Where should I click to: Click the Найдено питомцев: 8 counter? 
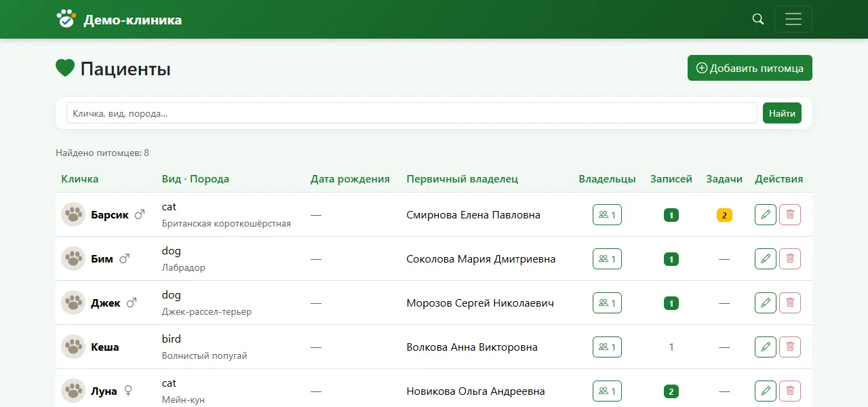(102, 153)
